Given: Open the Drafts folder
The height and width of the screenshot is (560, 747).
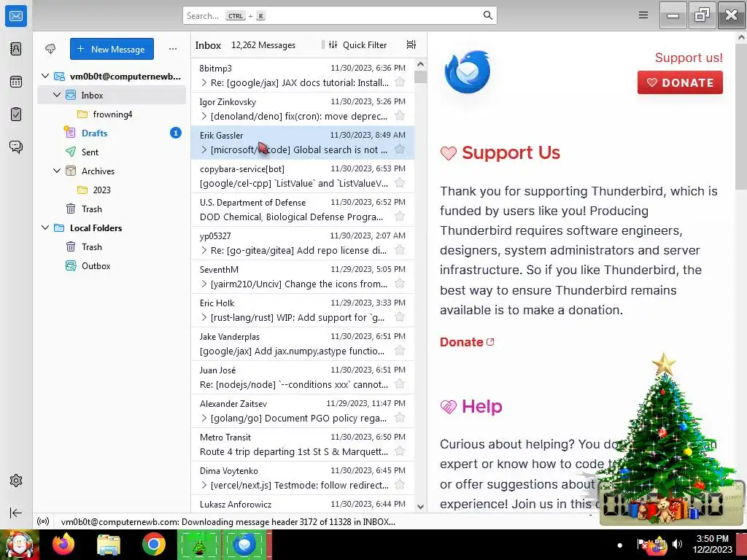Looking at the screenshot, I should [x=112, y=133].
